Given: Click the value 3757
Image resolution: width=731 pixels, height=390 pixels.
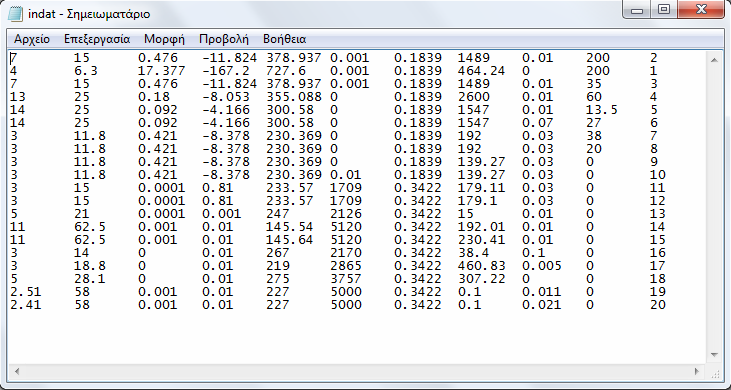Looking at the screenshot, I should click(x=345, y=279).
